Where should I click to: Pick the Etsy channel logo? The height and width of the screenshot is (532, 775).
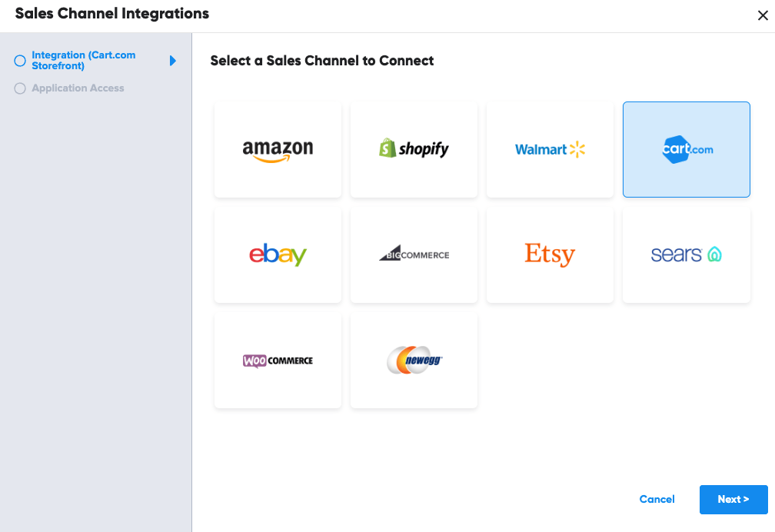[550, 254]
